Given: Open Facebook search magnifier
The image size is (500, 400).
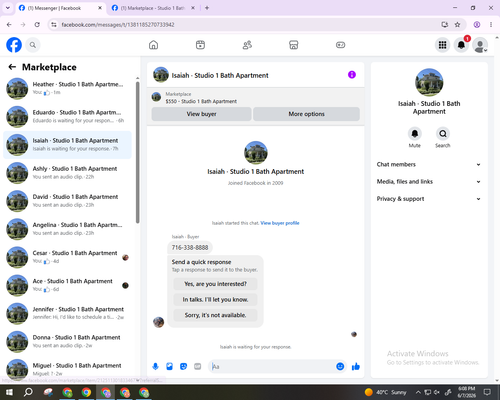Looking at the screenshot, I should coord(33,45).
